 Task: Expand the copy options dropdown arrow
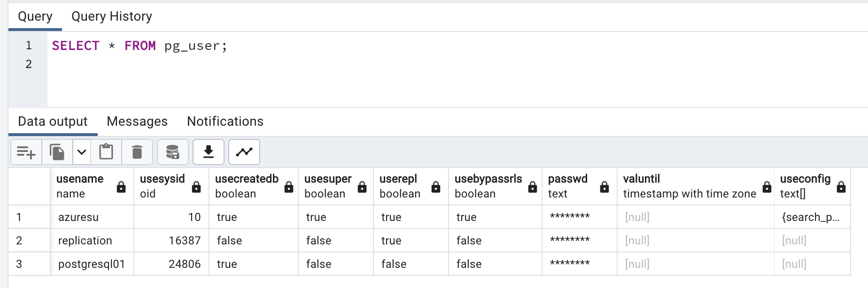click(x=82, y=152)
